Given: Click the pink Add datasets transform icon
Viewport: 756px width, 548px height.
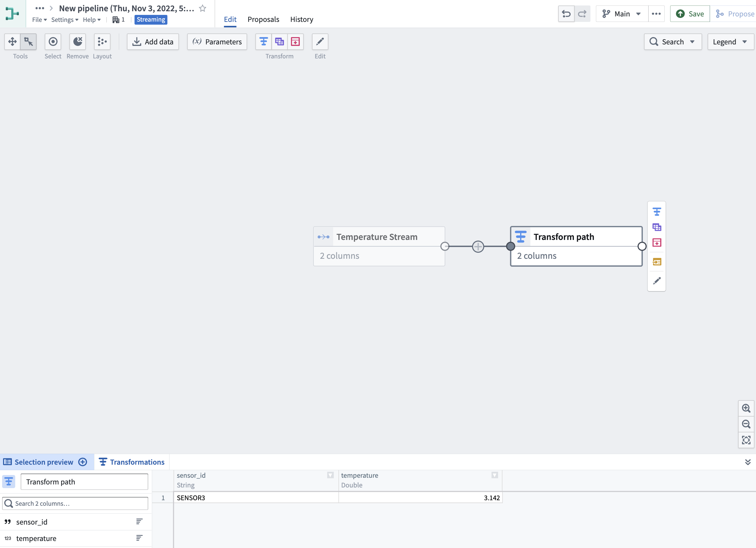Looking at the screenshot, I should pyautogui.click(x=295, y=42).
